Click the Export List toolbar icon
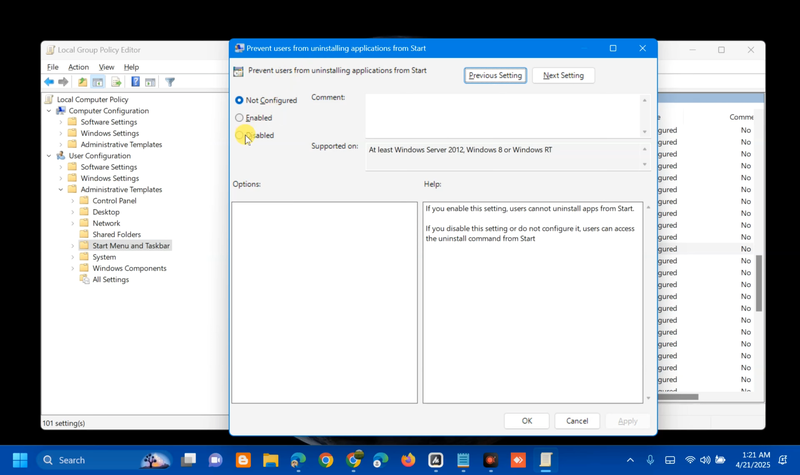The image size is (800, 475). 116,82
